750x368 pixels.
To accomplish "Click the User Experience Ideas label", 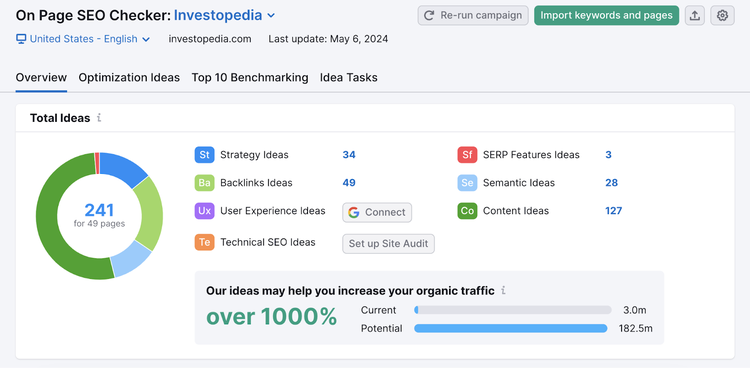I will 273,211.
